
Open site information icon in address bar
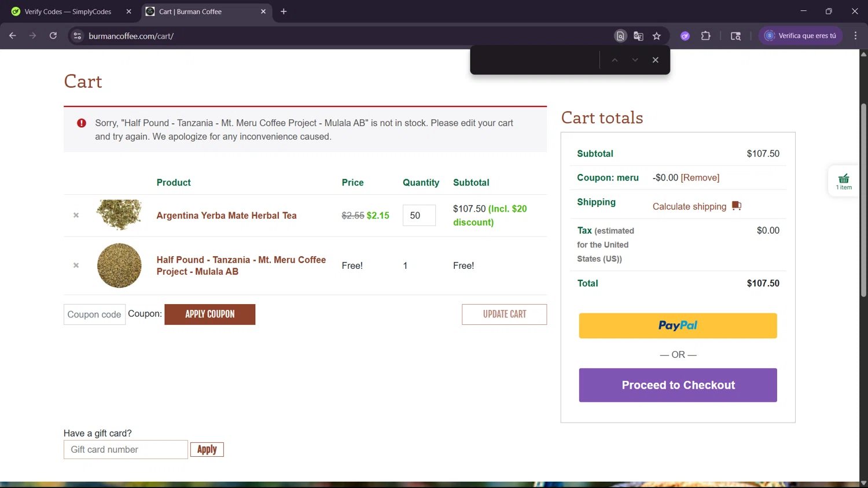pyautogui.click(x=77, y=36)
